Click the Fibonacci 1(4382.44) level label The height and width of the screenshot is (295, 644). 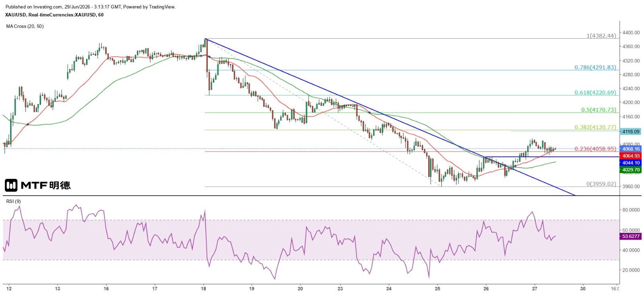point(601,36)
